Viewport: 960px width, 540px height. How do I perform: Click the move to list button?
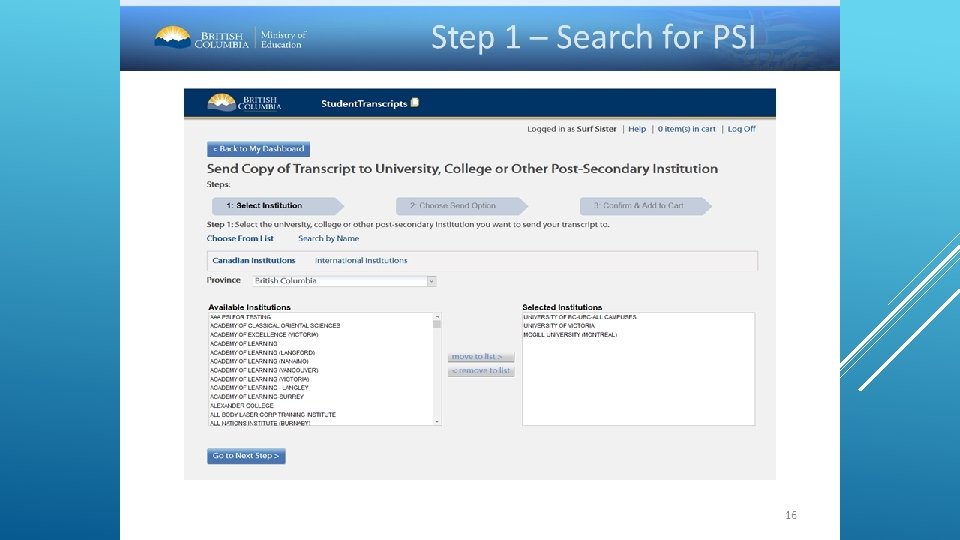point(481,356)
